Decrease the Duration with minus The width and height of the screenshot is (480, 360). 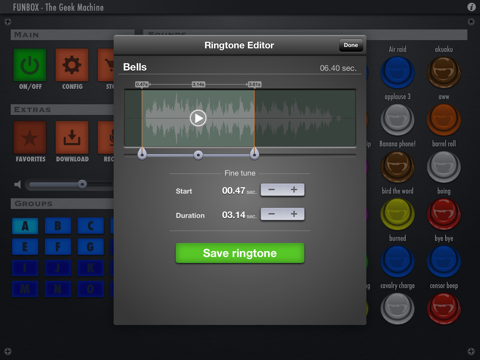(x=272, y=214)
